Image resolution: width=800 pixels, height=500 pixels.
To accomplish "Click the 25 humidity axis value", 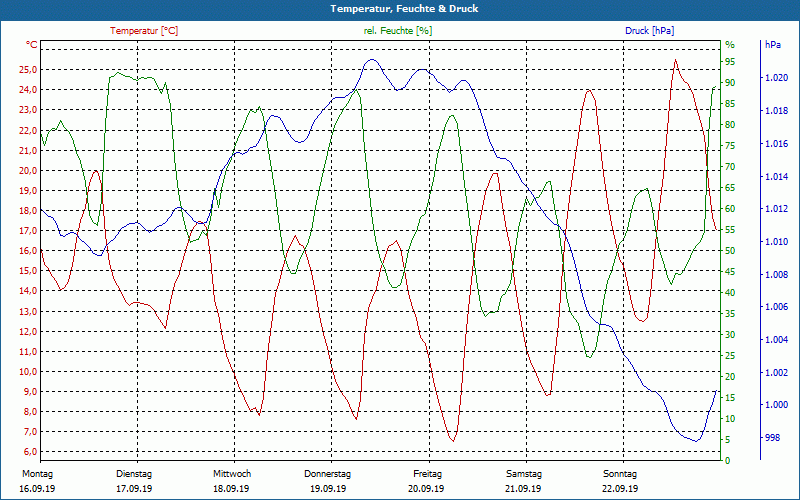I will click(730, 356).
